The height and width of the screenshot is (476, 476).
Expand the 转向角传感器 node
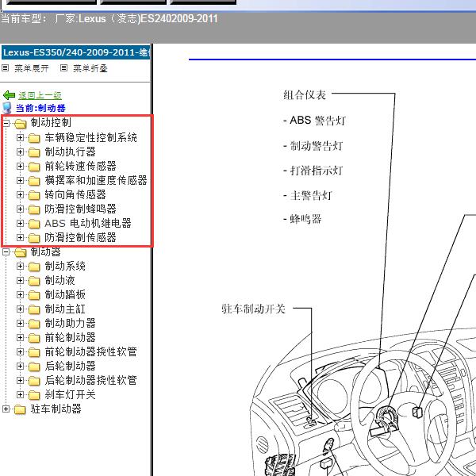(x=20, y=194)
